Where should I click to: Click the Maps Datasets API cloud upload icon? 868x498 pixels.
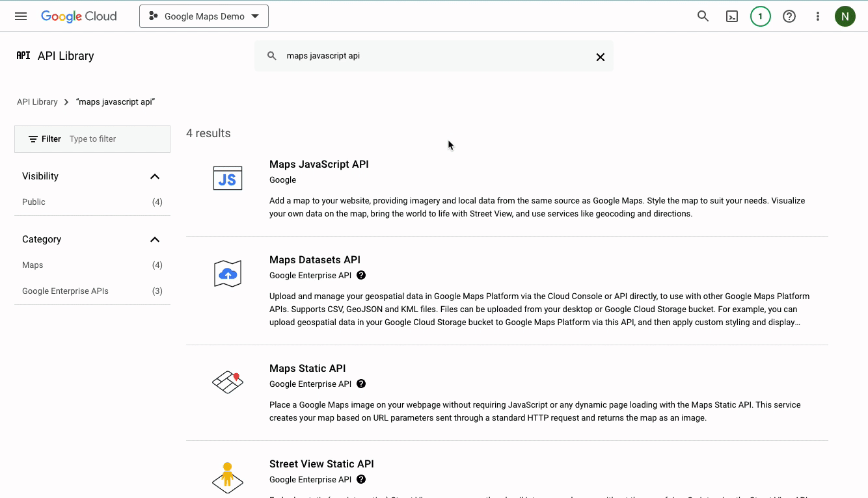(x=228, y=274)
